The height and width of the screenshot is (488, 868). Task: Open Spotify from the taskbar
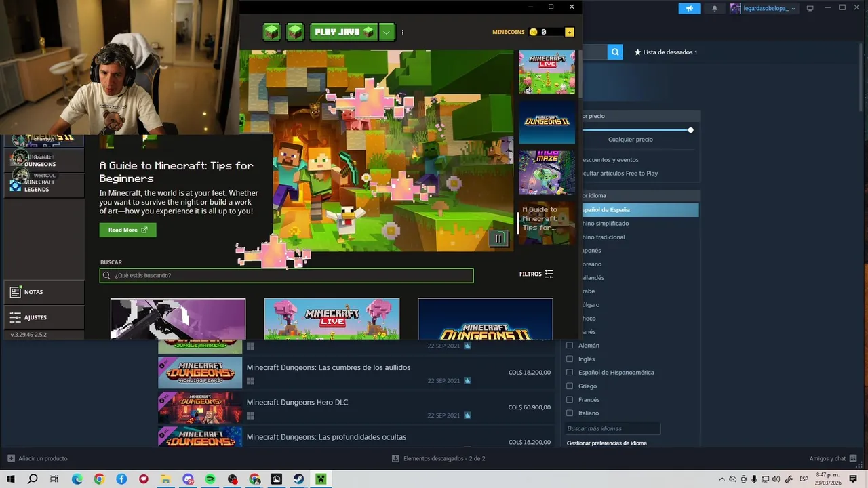[x=210, y=479]
